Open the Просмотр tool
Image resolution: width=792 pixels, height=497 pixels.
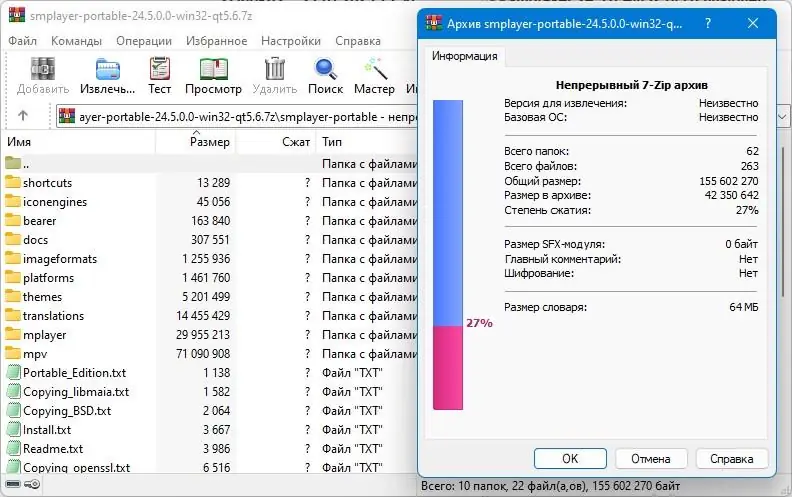(214, 69)
